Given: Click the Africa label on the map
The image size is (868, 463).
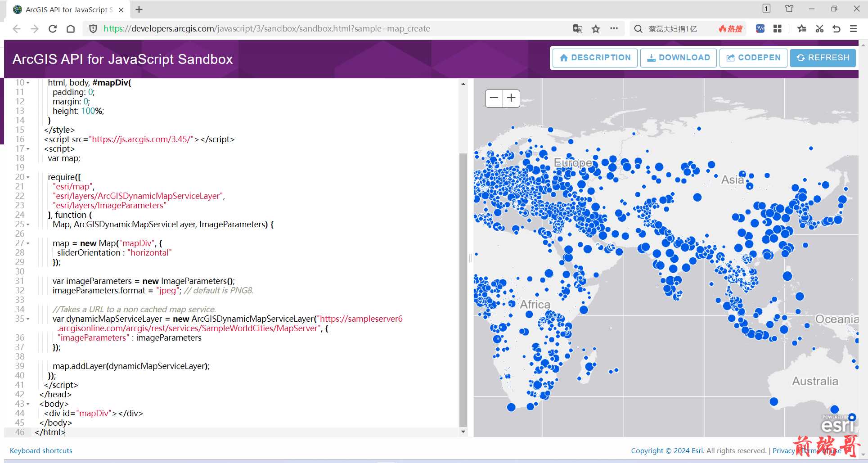Looking at the screenshot, I should point(535,305).
